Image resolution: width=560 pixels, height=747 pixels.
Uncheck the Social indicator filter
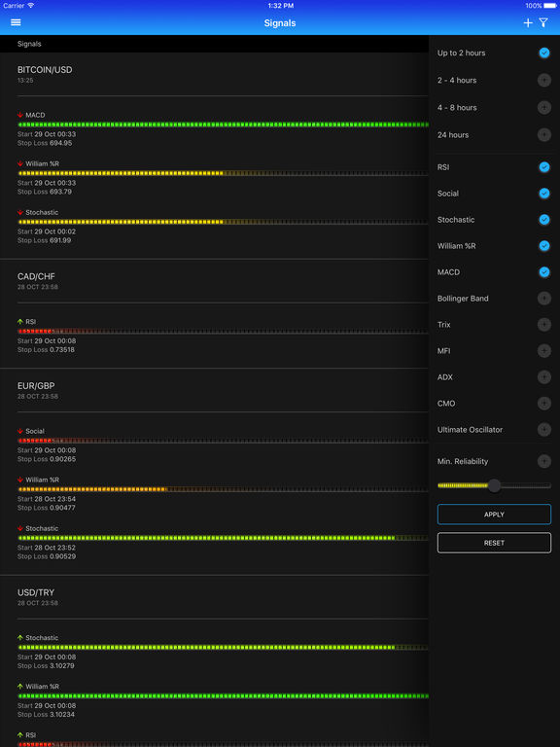point(544,194)
